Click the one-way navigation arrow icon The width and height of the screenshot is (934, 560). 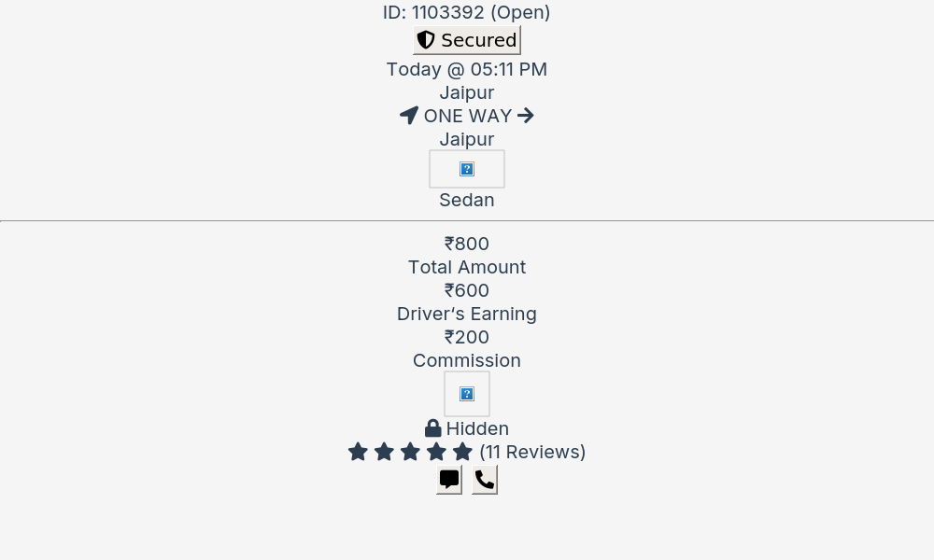click(x=409, y=116)
